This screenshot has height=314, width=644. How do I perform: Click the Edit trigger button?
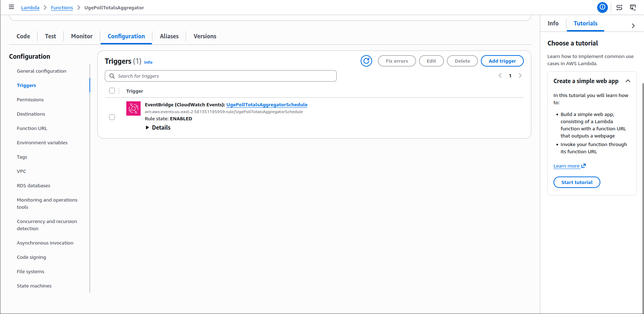431,61
